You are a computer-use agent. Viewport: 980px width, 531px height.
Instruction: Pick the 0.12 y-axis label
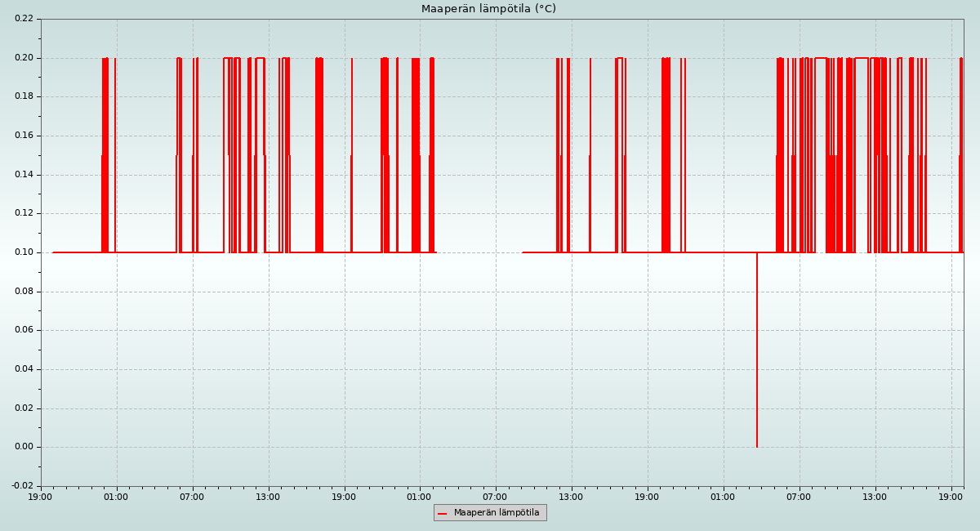tap(24, 213)
